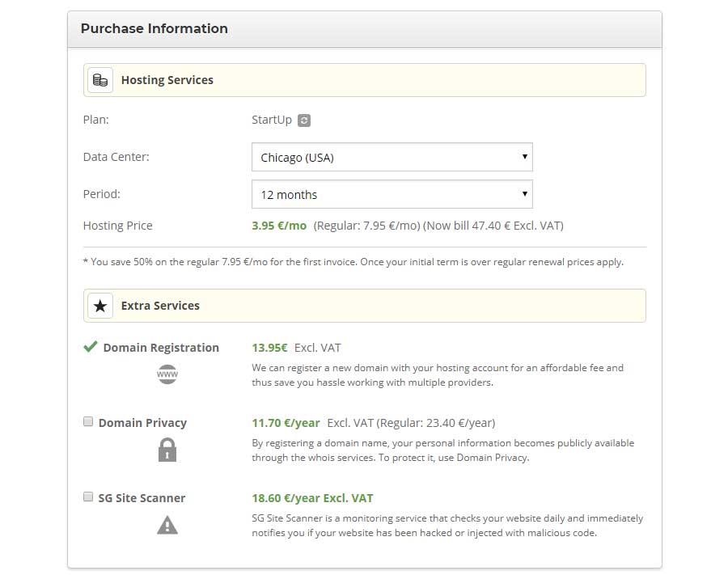
Task: Enable the Domain Privacy checkbox
Action: tap(88, 421)
